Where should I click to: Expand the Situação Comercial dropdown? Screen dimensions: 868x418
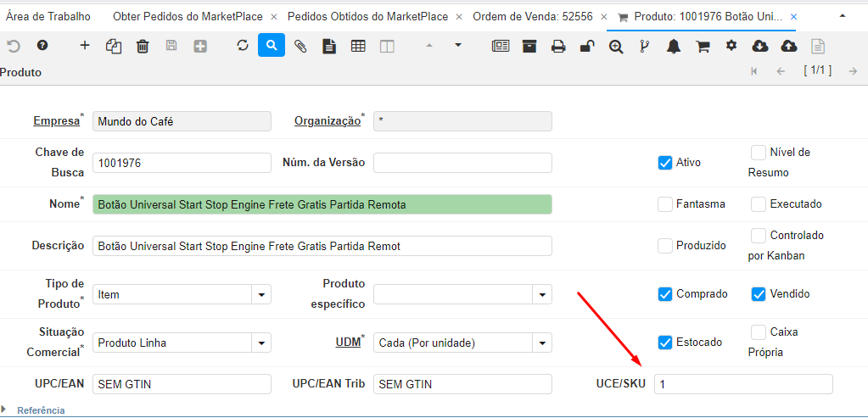pos(260,343)
